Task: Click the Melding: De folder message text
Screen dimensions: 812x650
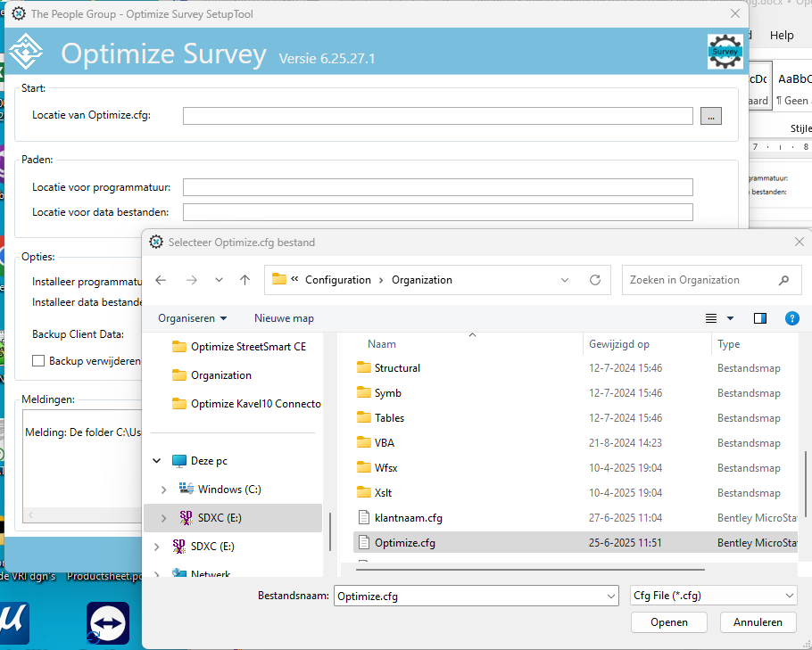Action: (83, 432)
